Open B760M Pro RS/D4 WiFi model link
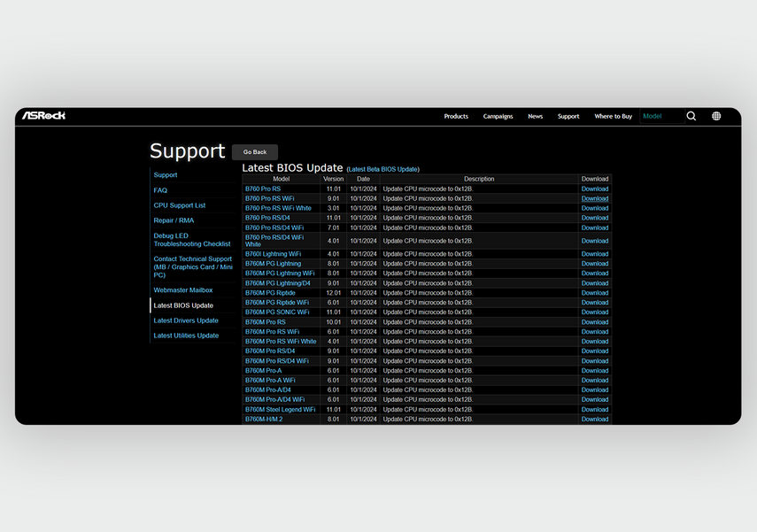This screenshot has height=532, width=757. (276, 361)
